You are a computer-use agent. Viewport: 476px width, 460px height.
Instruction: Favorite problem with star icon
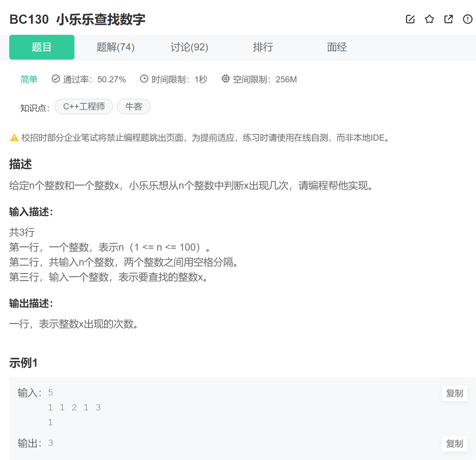[429, 19]
